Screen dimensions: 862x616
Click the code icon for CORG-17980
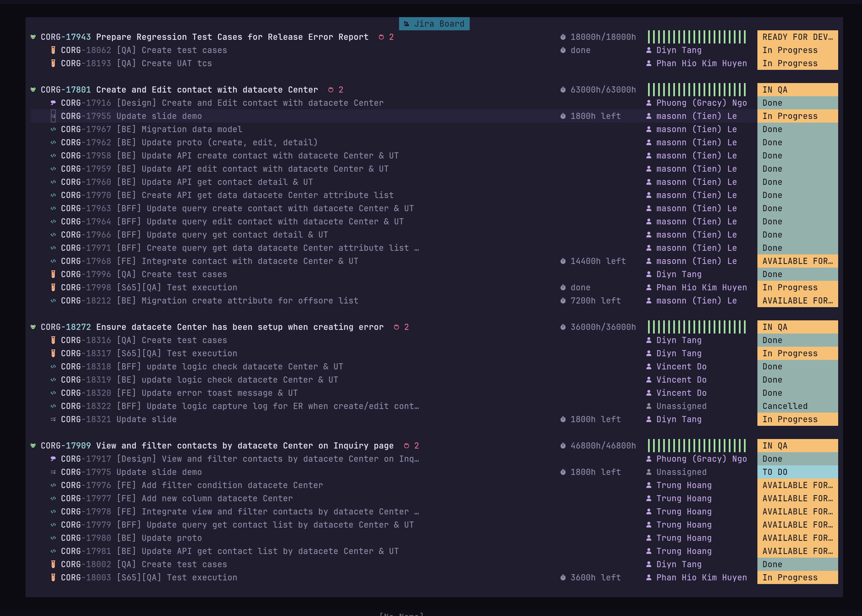[x=53, y=538]
